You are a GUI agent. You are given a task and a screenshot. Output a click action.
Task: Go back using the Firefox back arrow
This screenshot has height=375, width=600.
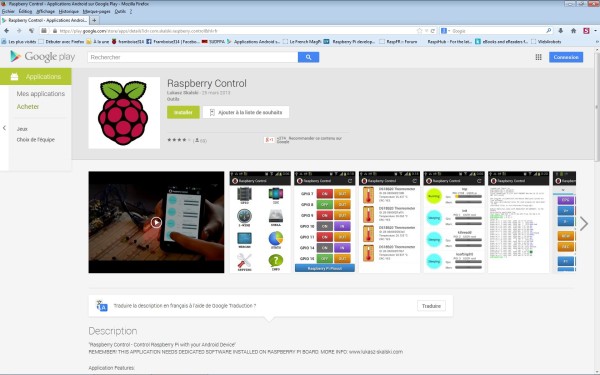pos(7,31)
